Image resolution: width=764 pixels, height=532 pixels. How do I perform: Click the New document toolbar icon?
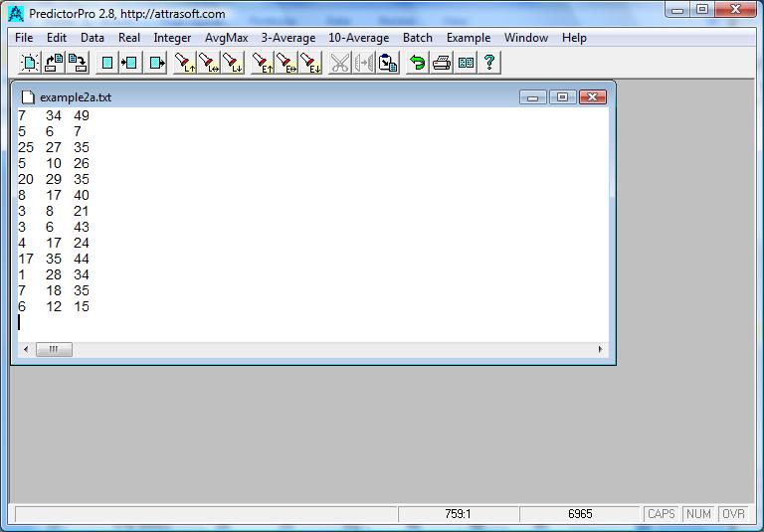(x=30, y=63)
